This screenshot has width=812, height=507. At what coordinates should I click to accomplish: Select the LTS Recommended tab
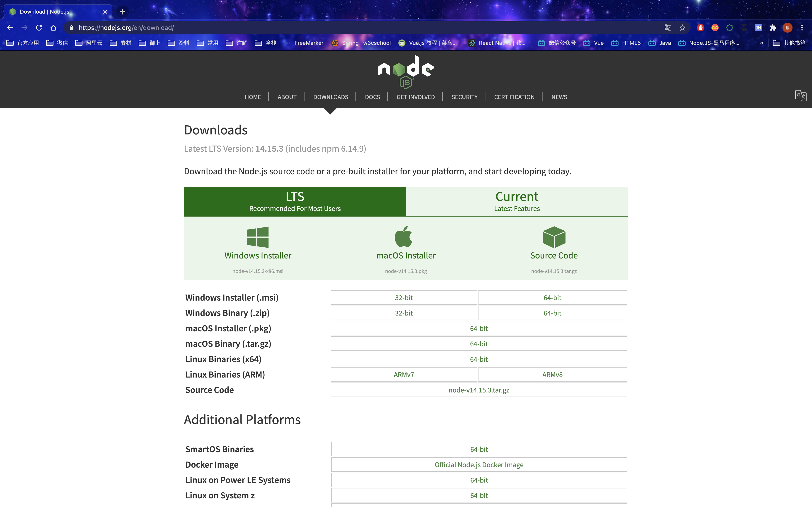coord(295,201)
